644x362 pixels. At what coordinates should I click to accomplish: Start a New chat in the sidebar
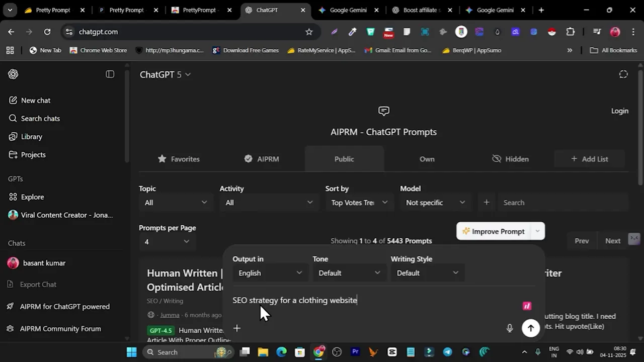(x=36, y=100)
